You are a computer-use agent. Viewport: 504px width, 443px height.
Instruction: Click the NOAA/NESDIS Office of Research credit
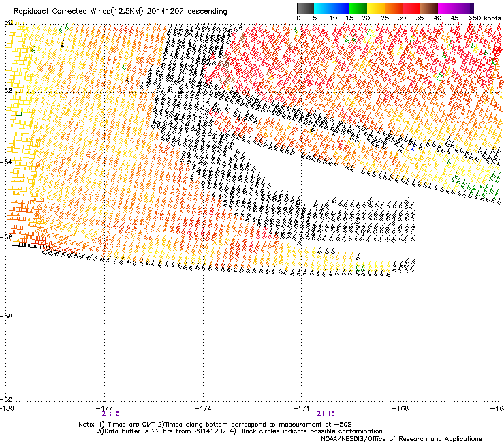point(401,439)
